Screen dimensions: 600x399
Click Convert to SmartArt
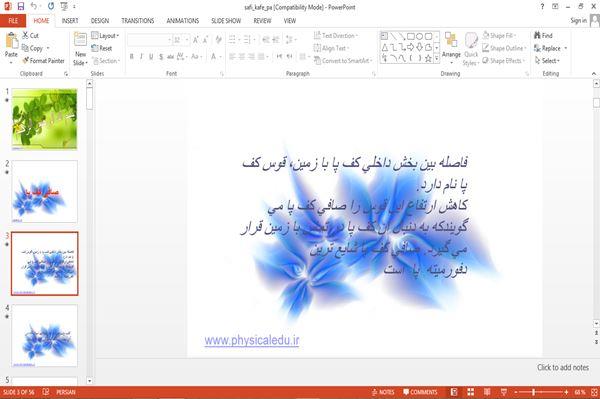click(x=343, y=60)
